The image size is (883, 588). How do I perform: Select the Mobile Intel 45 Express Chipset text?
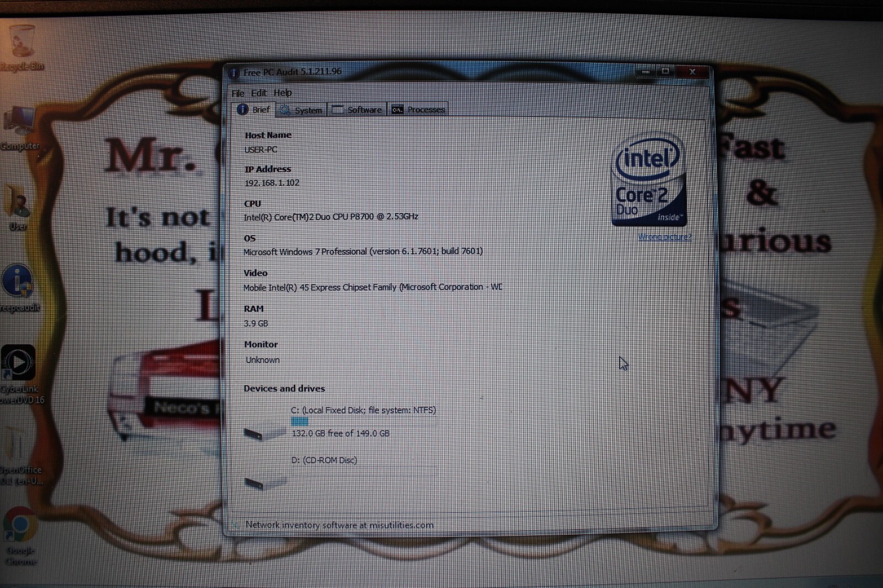373,287
